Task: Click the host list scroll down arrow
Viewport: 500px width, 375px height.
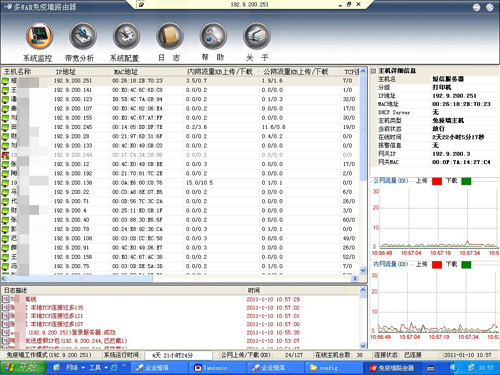Action: (x=363, y=270)
